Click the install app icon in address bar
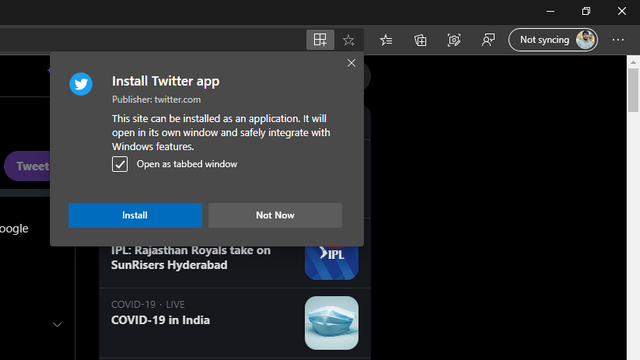The height and width of the screenshot is (360, 640). [x=320, y=40]
